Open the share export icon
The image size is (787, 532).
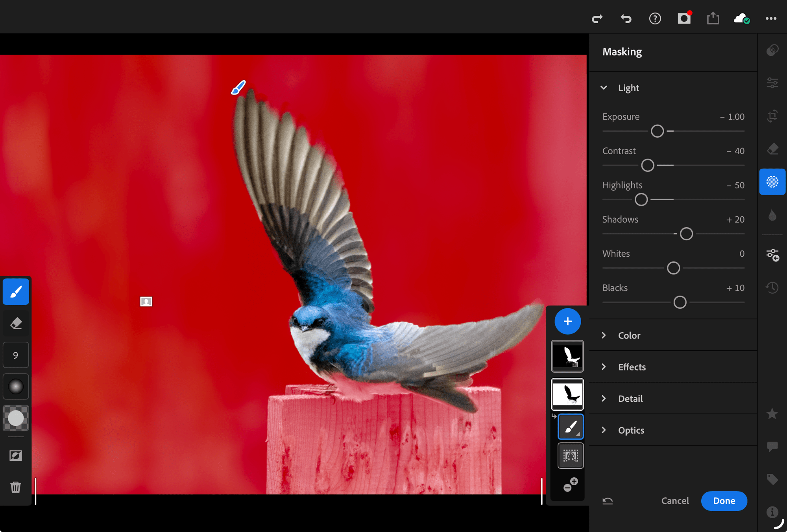713,18
